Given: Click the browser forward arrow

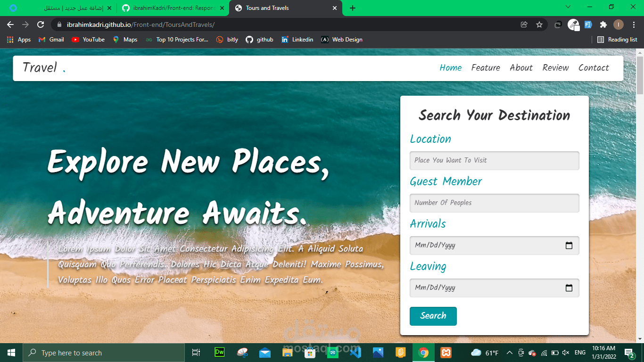Looking at the screenshot, I should tap(25, 25).
